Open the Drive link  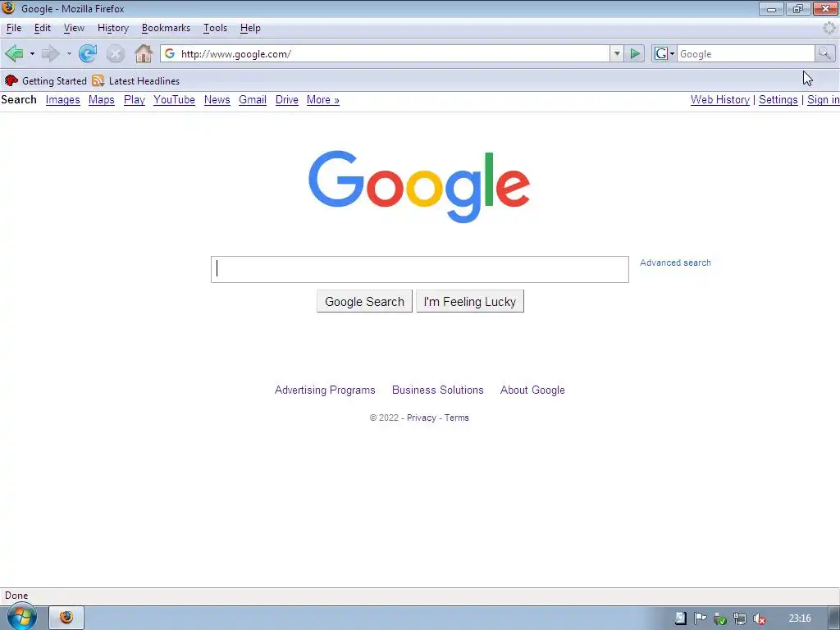pos(286,100)
